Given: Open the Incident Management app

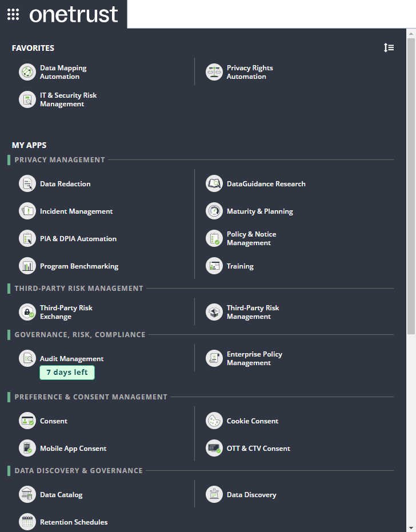Looking at the screenshot, I should (x=27, y=211).
